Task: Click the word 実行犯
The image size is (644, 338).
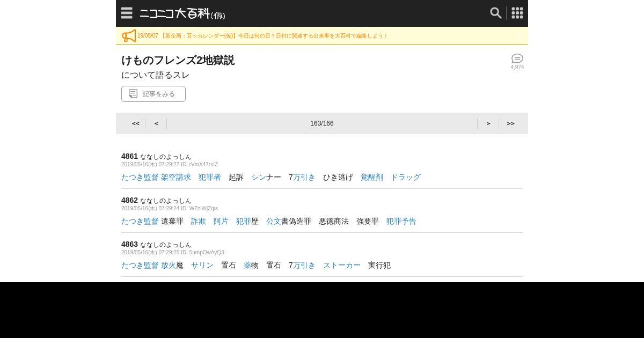Action: coord(379,265)
